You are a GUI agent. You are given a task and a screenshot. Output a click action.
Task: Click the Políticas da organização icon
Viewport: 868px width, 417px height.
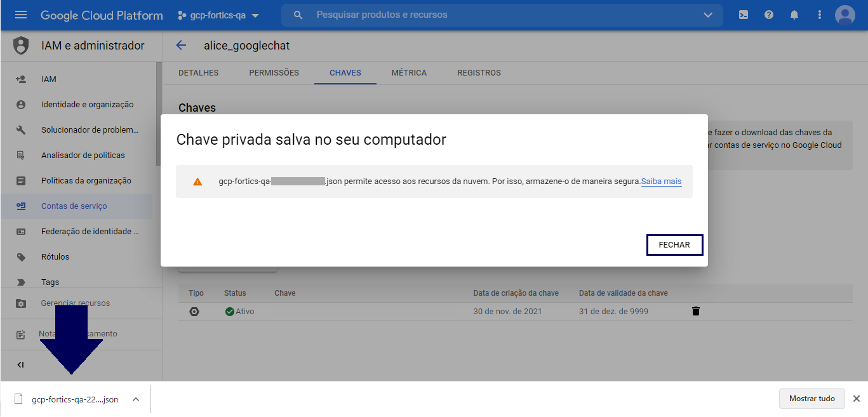21,181
